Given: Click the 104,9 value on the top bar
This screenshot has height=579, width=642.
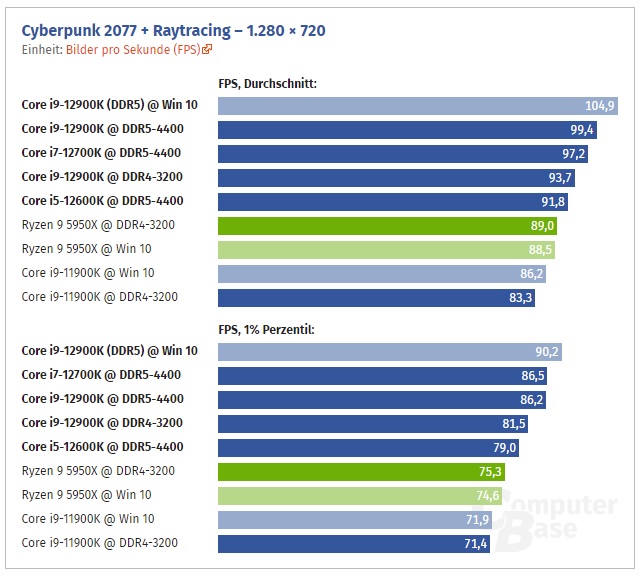Looking at the screenshot, I should point(599,106).
